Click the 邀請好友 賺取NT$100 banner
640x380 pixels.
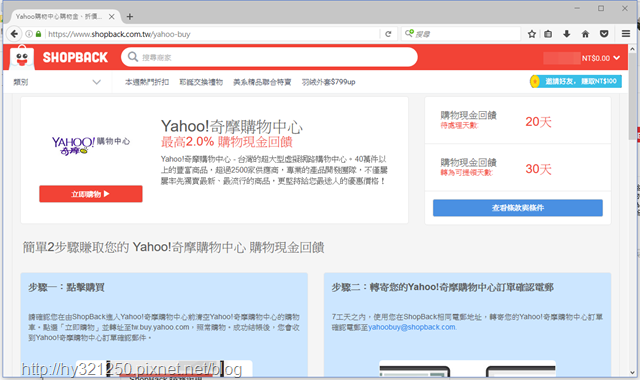576,82
